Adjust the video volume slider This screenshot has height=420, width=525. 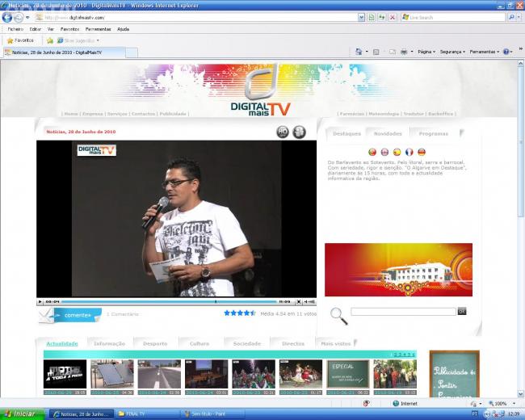[312, 302]
